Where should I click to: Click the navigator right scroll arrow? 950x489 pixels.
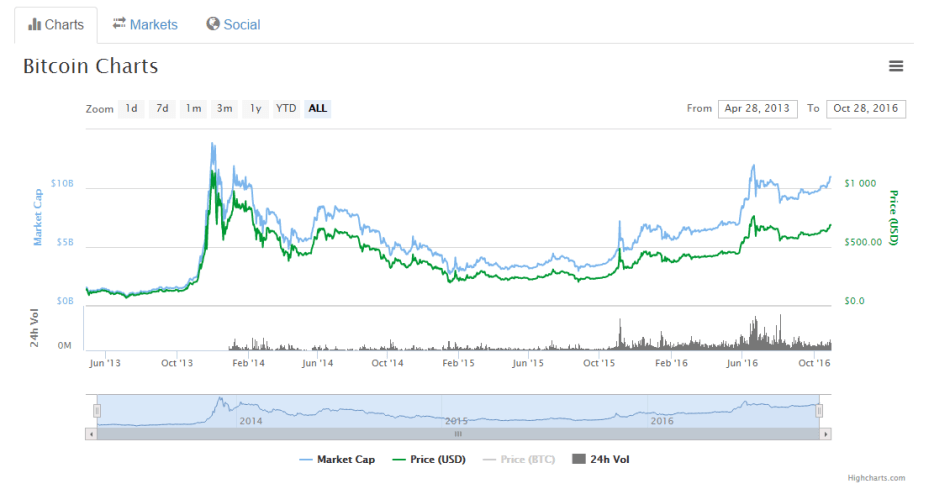tap(825, 434)
